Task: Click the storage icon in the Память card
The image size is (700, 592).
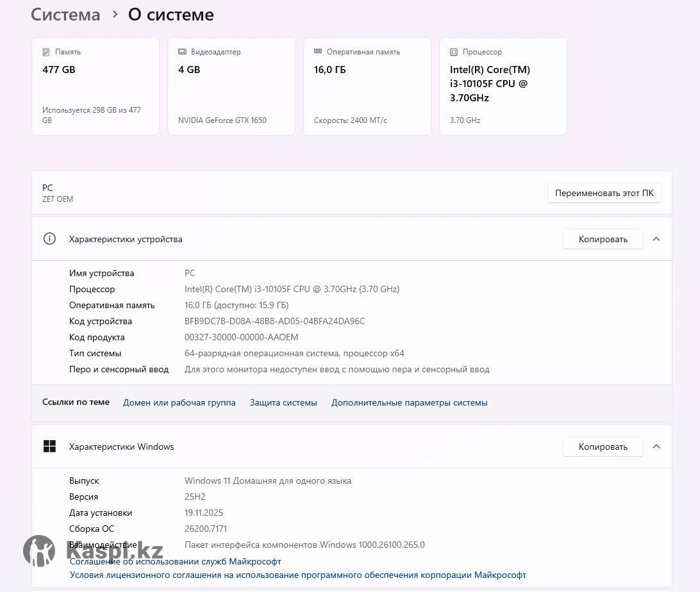Action: coord(46,52)
